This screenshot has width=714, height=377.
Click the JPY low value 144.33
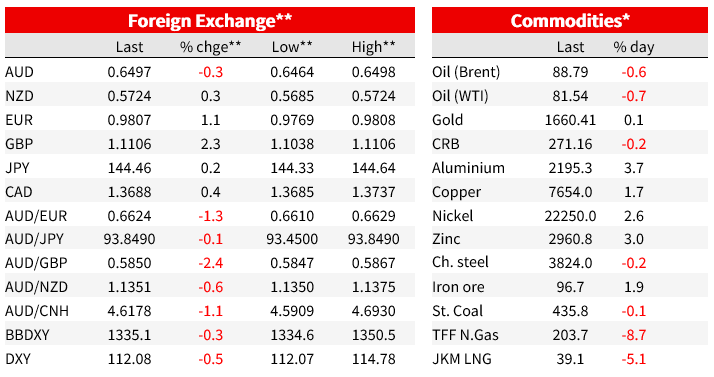[292, 168]
